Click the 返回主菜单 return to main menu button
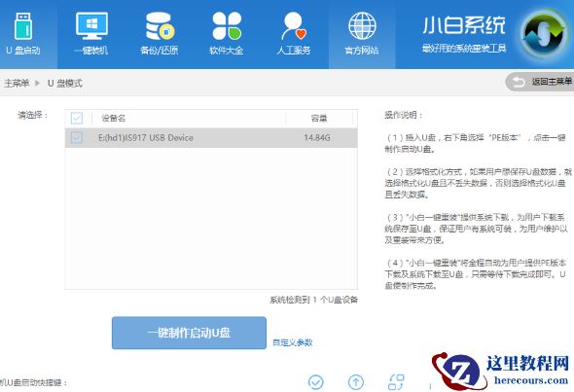This screenshot has width=574, height=392. [540, 82]
